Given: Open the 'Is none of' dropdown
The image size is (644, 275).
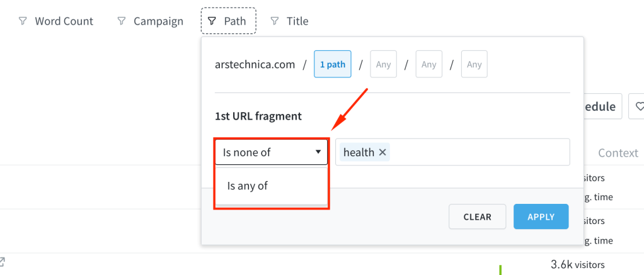Looking at the screenshot, I should [x=271, y=152].
